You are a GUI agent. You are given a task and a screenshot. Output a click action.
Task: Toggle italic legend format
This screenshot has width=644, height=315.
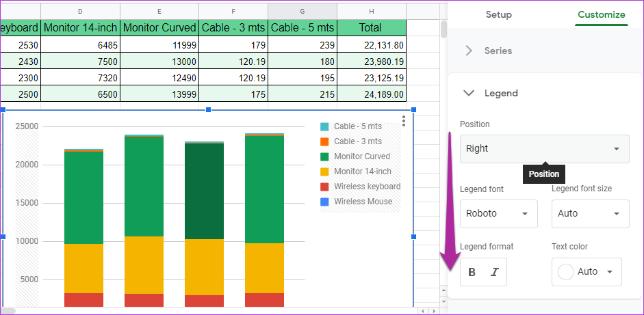coord(495,272)
